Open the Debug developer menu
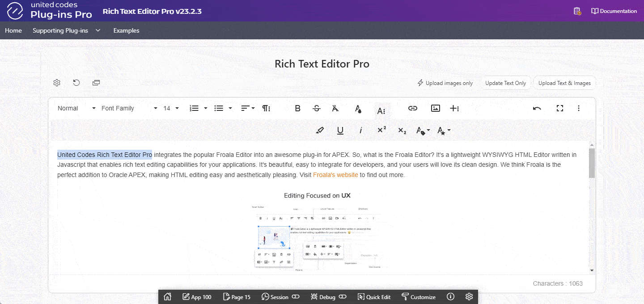 323,297
